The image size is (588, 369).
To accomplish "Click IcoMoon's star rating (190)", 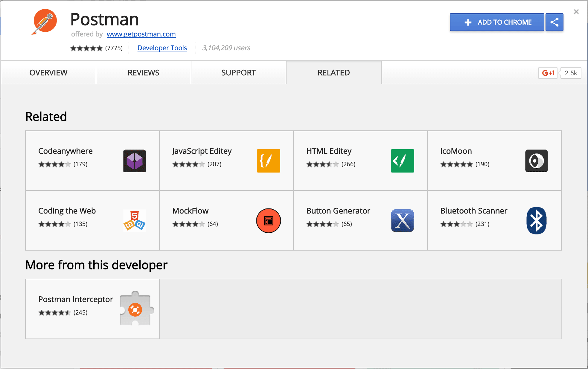I will (465, 164).
